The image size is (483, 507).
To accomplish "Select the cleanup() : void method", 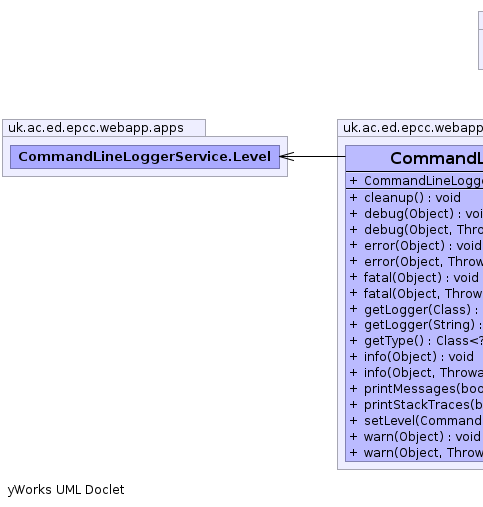I will (x=412, y=198).
